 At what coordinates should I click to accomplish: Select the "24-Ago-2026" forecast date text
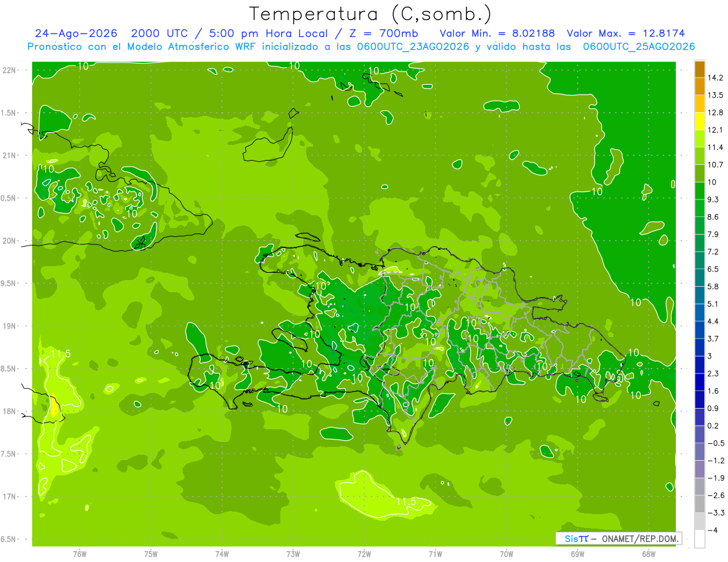coord(76,33)
